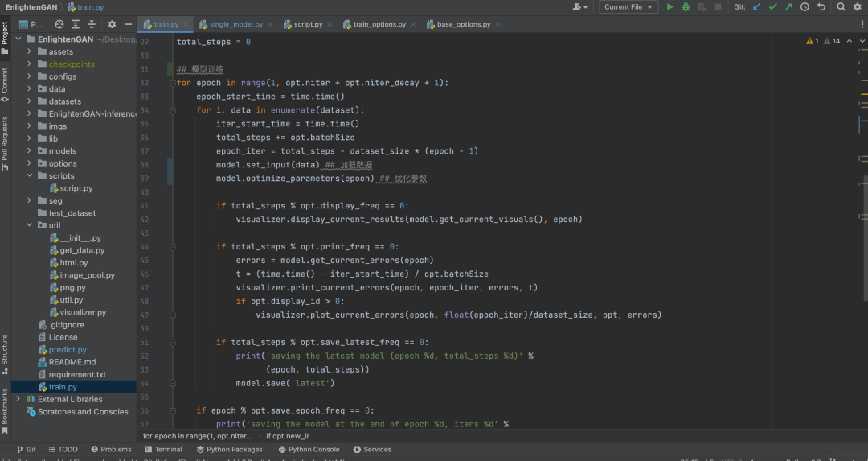Click the Stop process square icon
The image size is (868, 461).
718,7
